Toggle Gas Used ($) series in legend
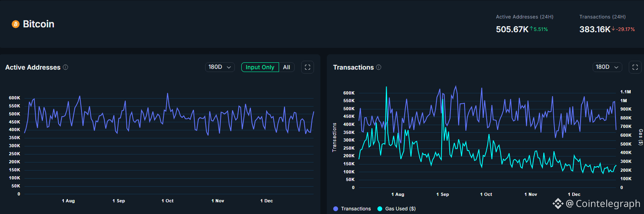 click(400, 209)
